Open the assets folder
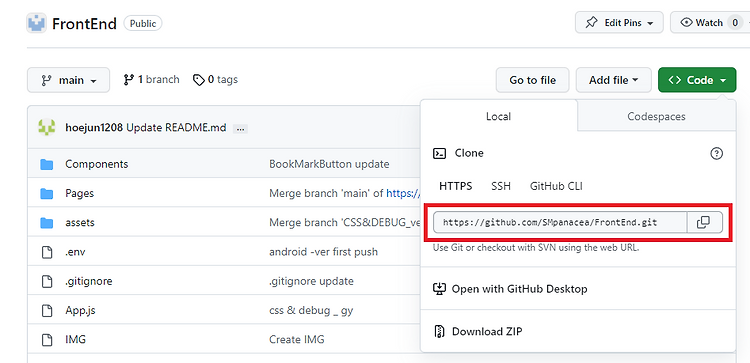750x363 pixels. [80, 222]
